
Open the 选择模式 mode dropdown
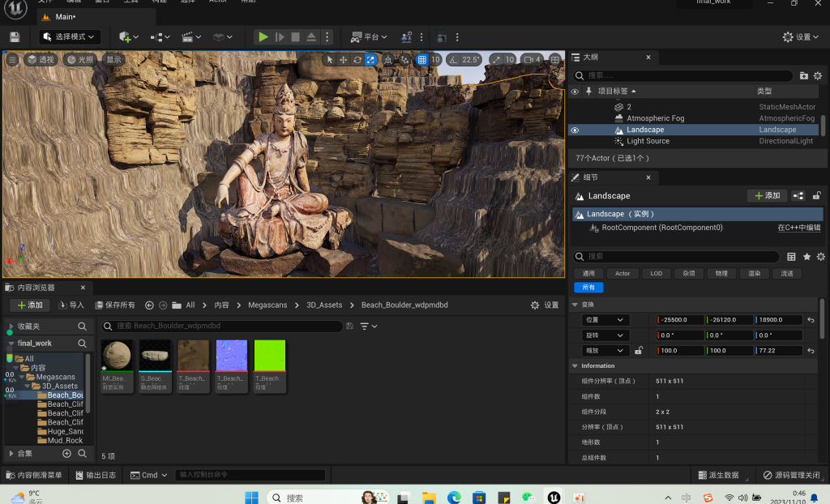[71, 36]
